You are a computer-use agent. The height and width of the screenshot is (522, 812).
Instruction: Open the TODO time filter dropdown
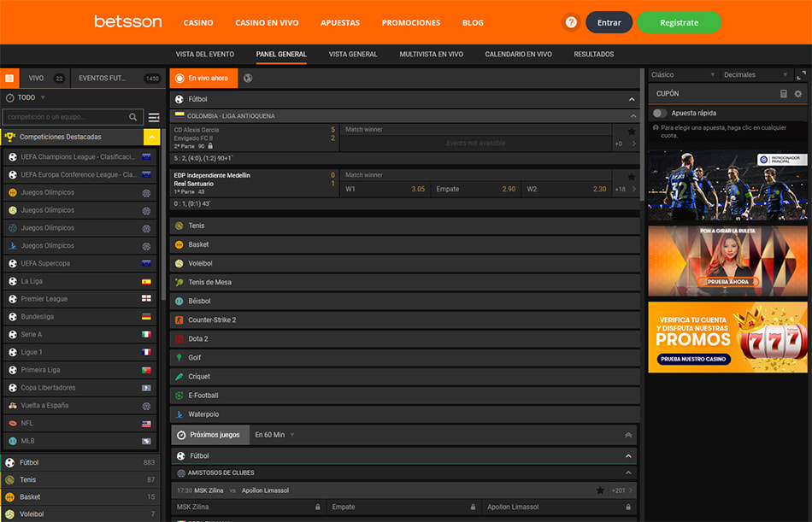coord(26,97)
